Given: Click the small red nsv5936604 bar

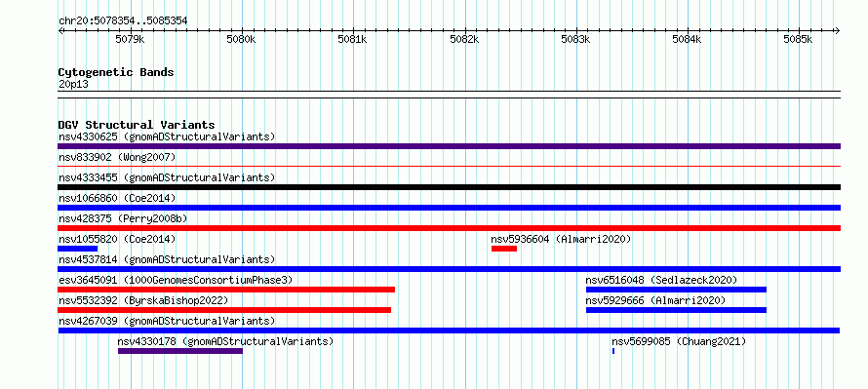Looking at the screenshot, I should coord(504,249).
